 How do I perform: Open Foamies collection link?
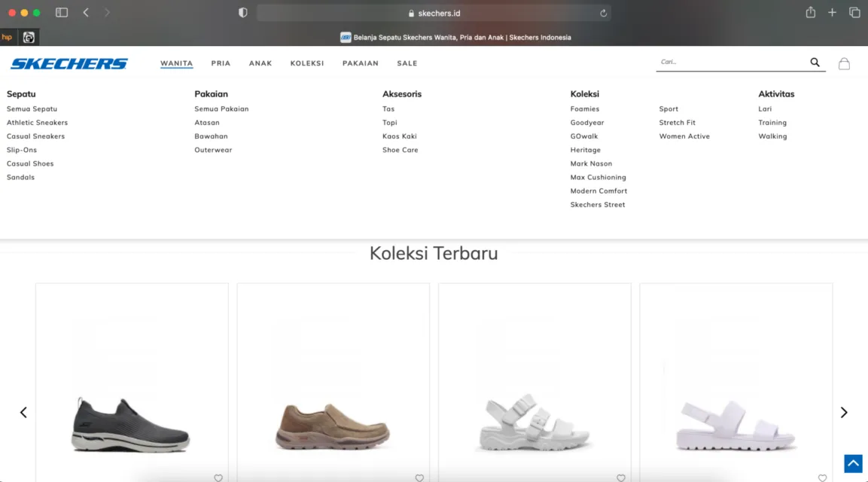(585, 109)
